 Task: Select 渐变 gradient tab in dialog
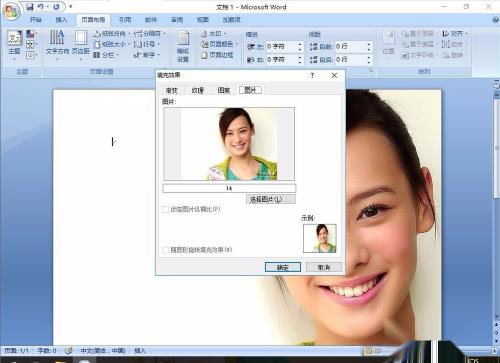coord(172,90)
